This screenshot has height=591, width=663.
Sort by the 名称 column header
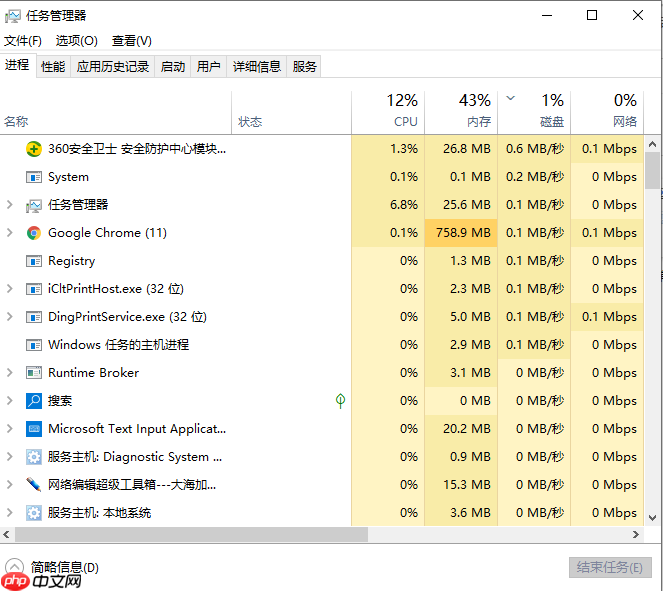(x=115, y=113)
